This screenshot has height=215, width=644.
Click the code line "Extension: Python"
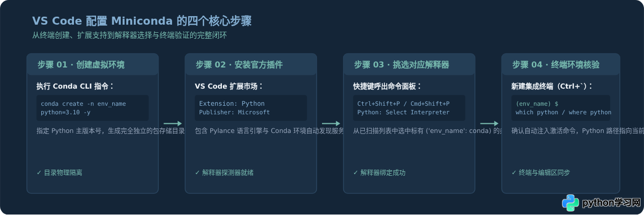pyautogui.click(x=232, y=104)
